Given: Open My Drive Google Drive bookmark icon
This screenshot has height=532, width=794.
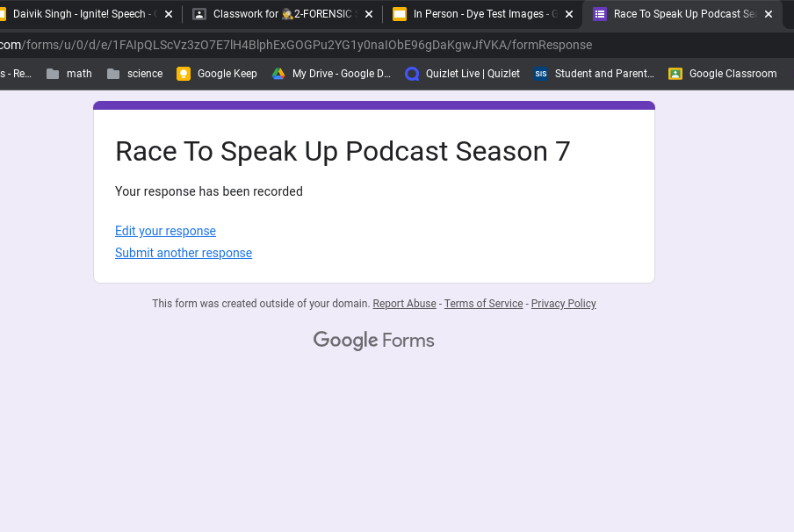Looking at the screenshot, I should coord(278,74).
